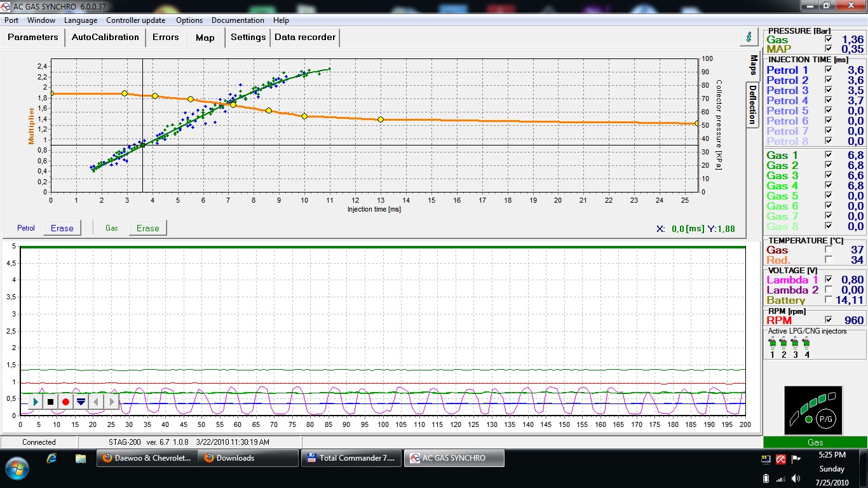Click Erase button next to Petrol
868x488 pixels.
[x=62, y=228]
